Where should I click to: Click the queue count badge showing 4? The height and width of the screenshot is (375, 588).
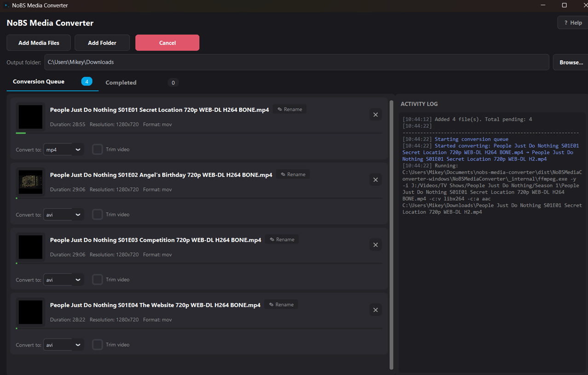pos(87,81)
